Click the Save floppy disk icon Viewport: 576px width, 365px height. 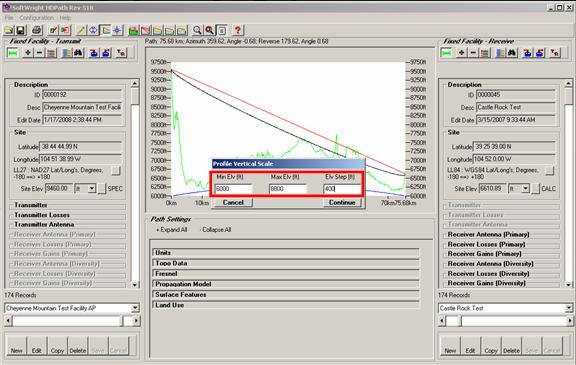pyautogui.click(x=21, y=30)
